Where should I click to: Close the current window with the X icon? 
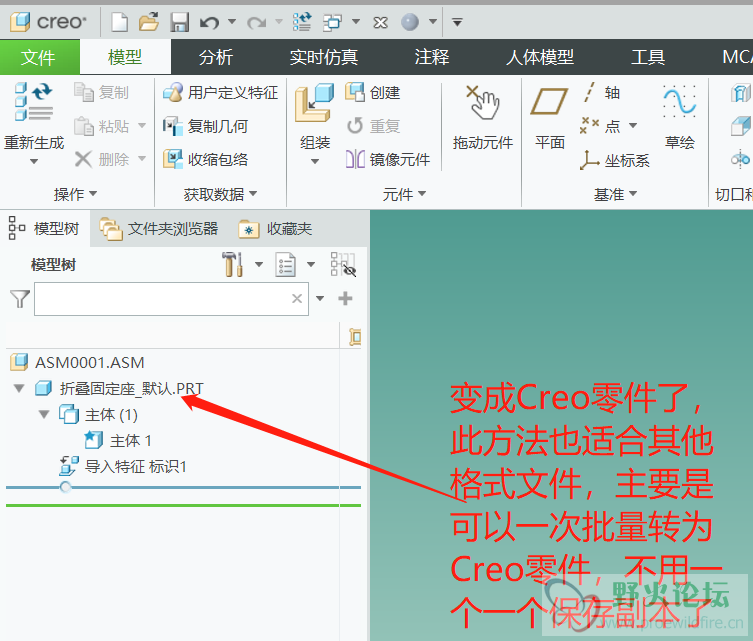(380, 22)
